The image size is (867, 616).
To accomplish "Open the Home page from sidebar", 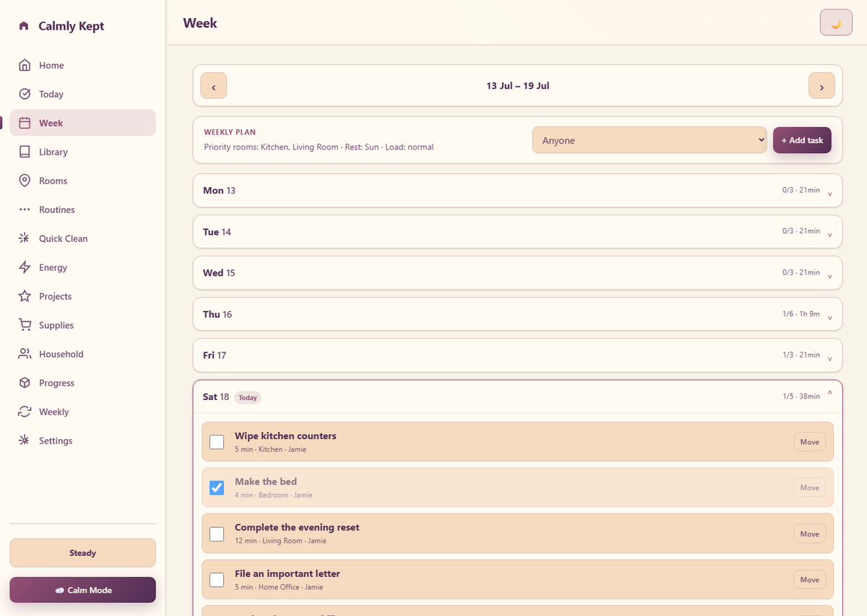I will click(x=82, y=65).
